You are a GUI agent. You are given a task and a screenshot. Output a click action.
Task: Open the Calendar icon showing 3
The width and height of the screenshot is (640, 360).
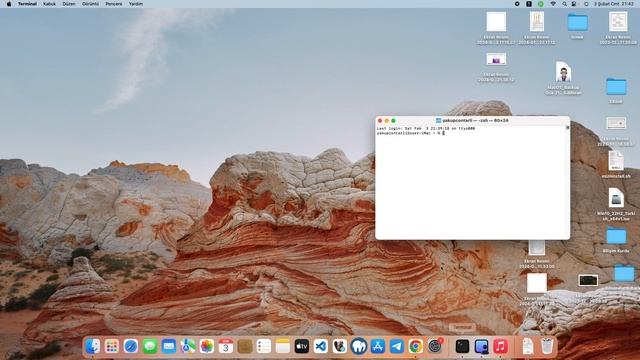pyautogui.click(x=226, y=346)
